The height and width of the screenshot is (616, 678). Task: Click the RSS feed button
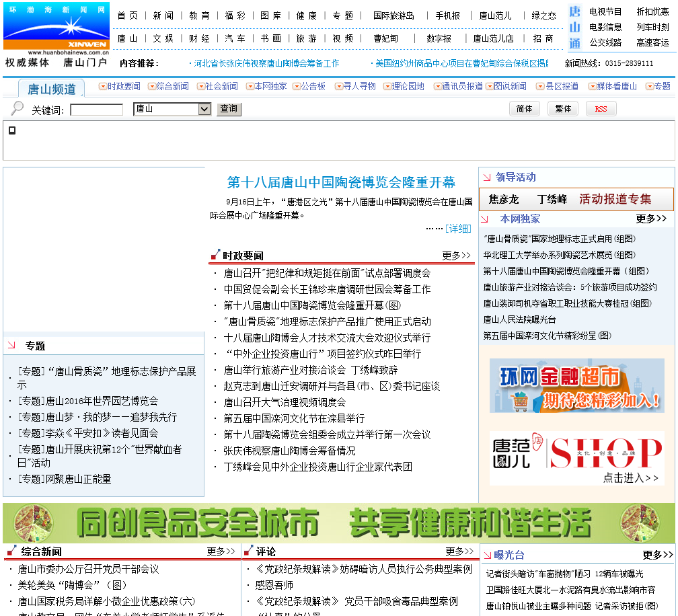click(x=601, y=109)
